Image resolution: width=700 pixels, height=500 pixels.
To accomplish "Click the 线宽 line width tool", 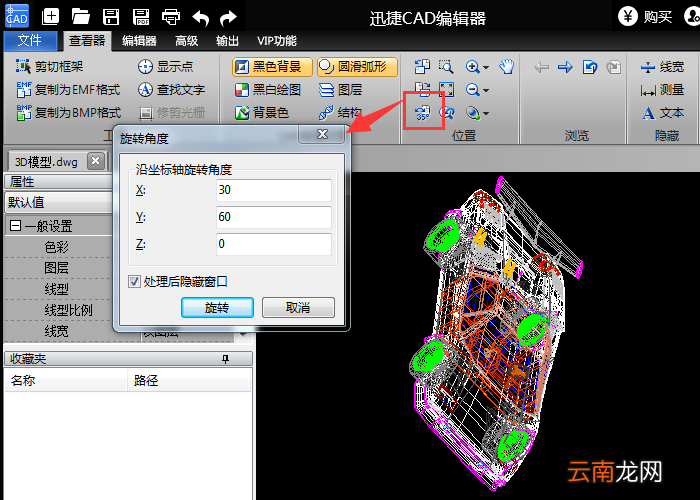I will coord(662,67).
